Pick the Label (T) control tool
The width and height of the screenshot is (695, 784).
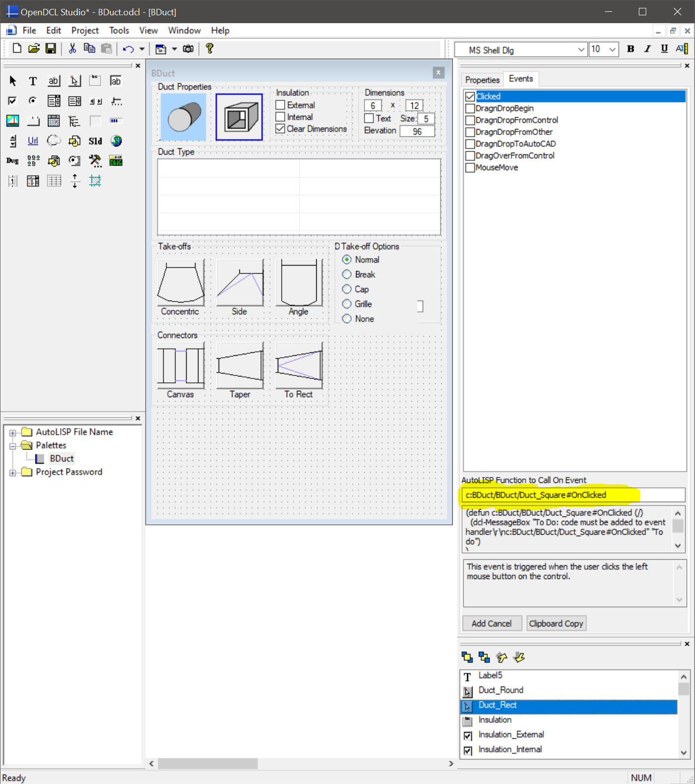point(33,81)
